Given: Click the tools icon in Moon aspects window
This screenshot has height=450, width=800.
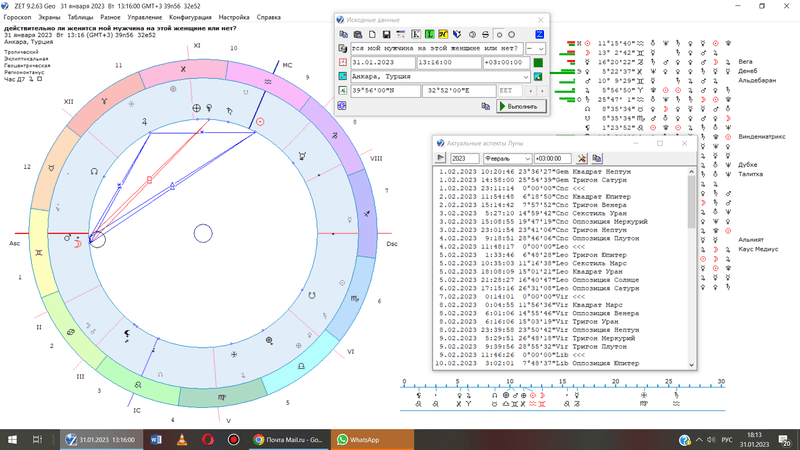Looking at the screenshot, I should point(581,158).
